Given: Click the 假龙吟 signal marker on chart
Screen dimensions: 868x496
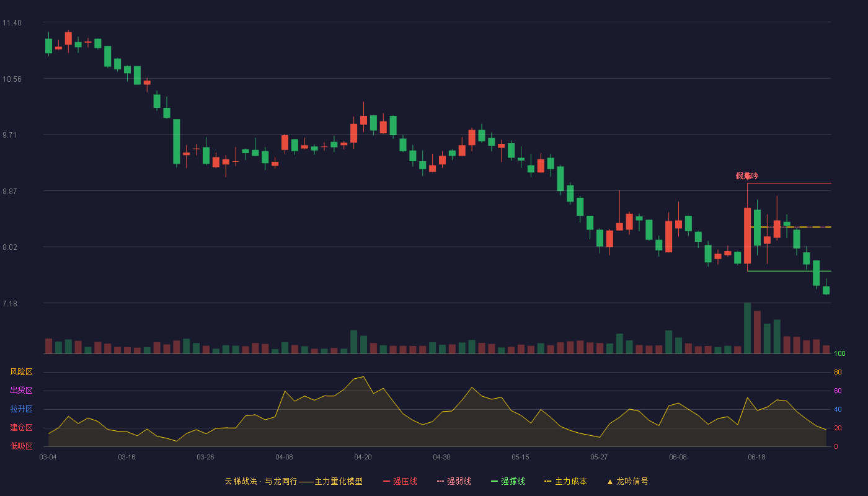Looking at the screenshot, I should (x=747, y=176).
